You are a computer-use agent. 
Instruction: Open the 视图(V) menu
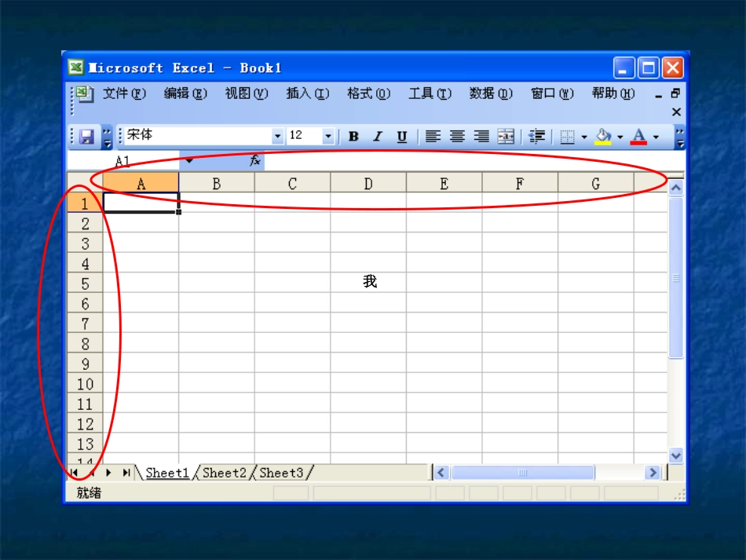(x=247, y=93)
